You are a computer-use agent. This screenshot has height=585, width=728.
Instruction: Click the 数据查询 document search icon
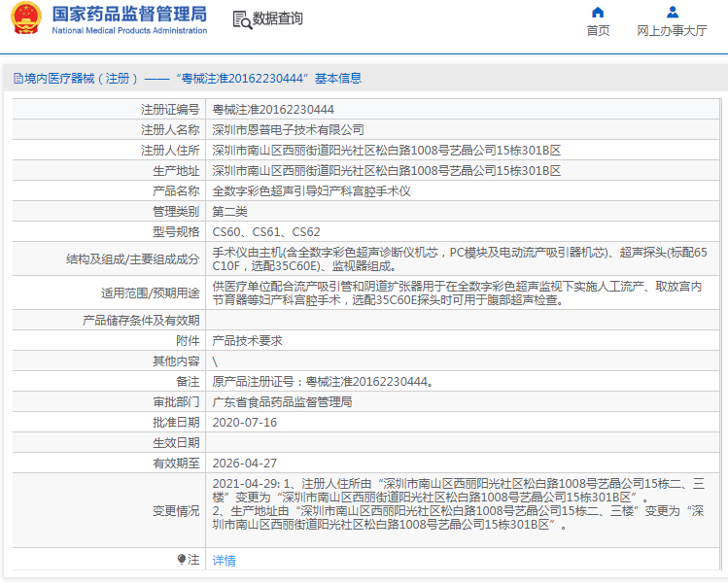[241, 19]
